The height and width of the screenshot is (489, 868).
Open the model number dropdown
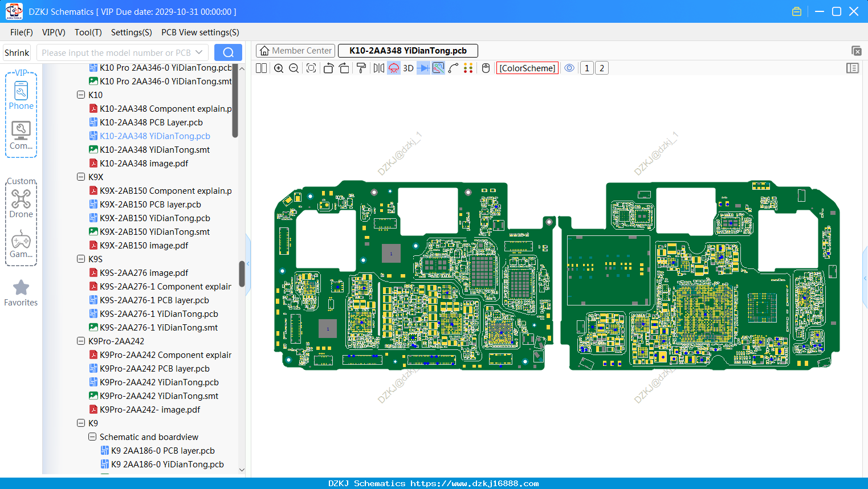point(199,52)
